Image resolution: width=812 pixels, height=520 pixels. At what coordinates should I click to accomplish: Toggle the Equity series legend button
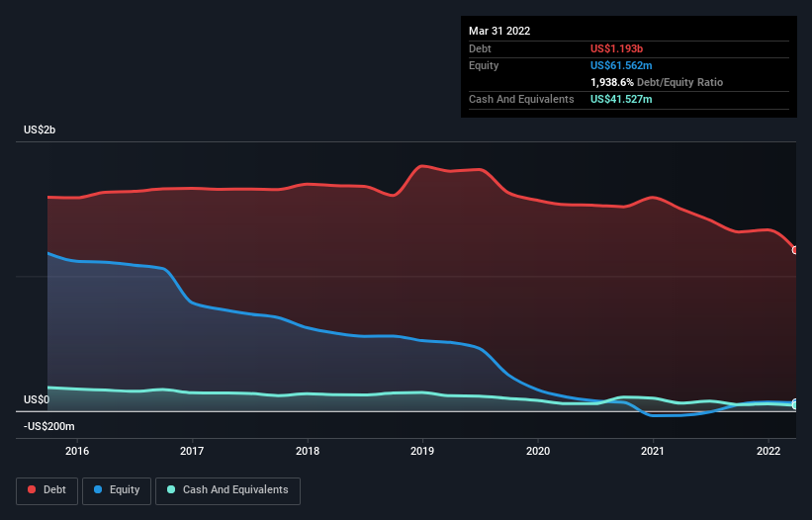pyautogui.click(x=117, y=490)
